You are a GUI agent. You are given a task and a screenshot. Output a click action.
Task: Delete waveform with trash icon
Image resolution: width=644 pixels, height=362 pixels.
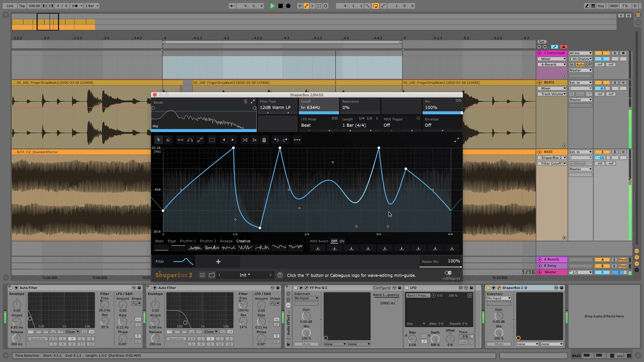(x=264, y=140)
